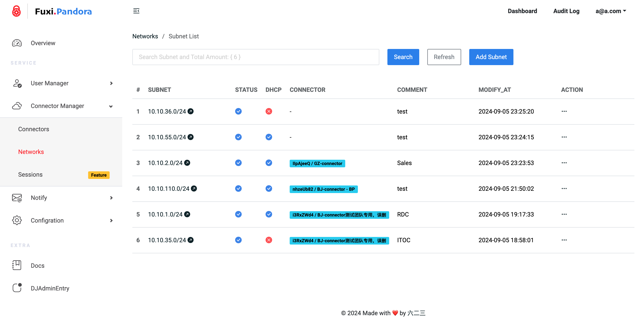The image size is (644, 323).
Task: Expand Notify submenu chevron
Action: click(x=111, y=198)
